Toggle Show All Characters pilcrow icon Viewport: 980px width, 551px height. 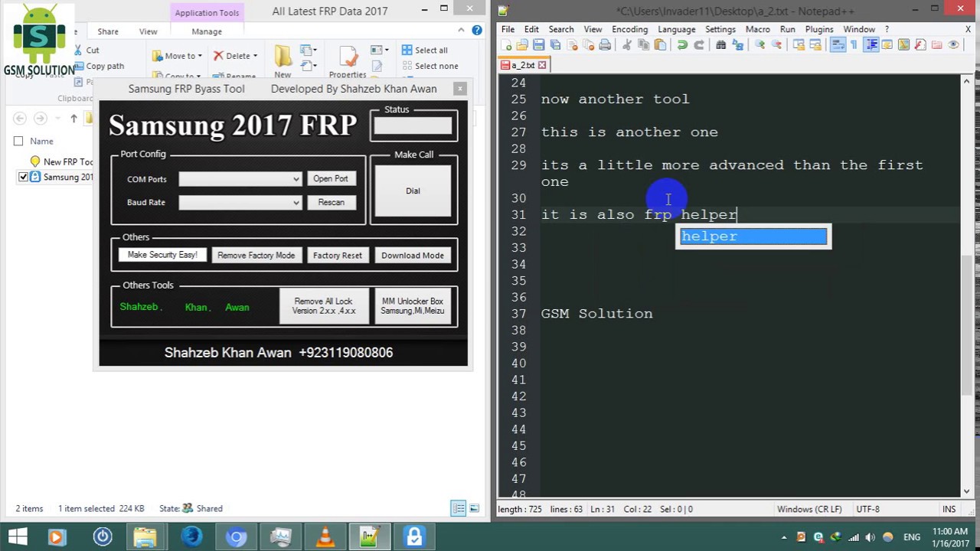[854, 45]
